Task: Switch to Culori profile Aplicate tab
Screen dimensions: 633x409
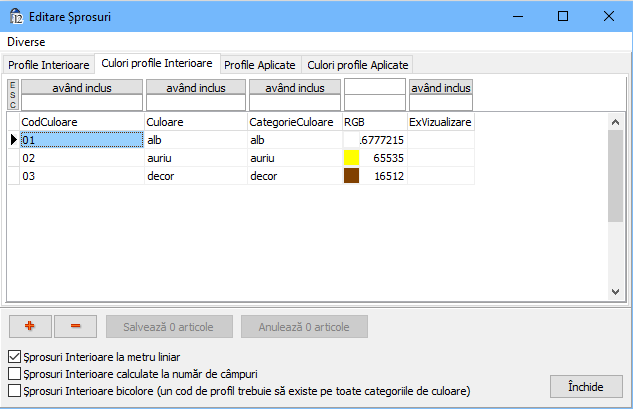Action: point(358,64)
